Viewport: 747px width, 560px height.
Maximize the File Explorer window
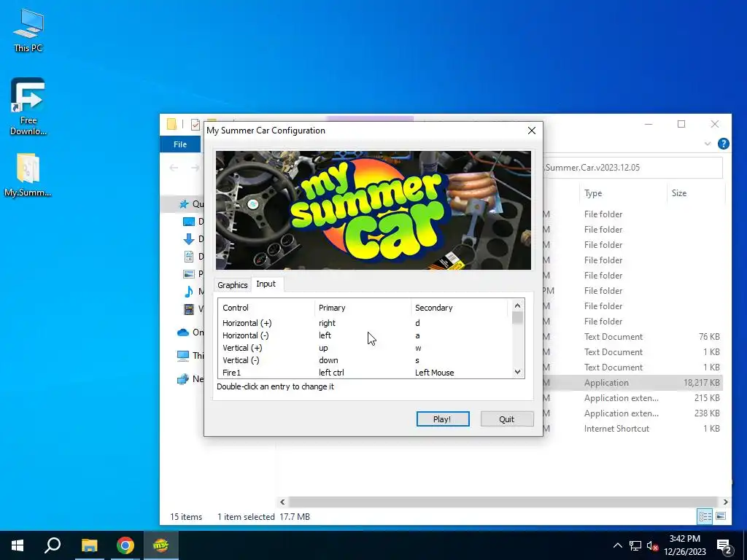[681, 124]
